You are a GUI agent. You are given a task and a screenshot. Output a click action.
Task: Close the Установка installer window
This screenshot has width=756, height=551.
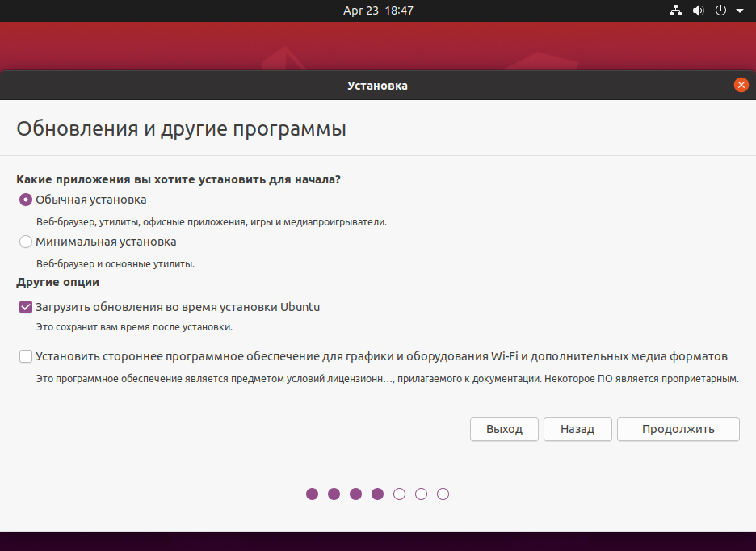(x=741, y=86)
